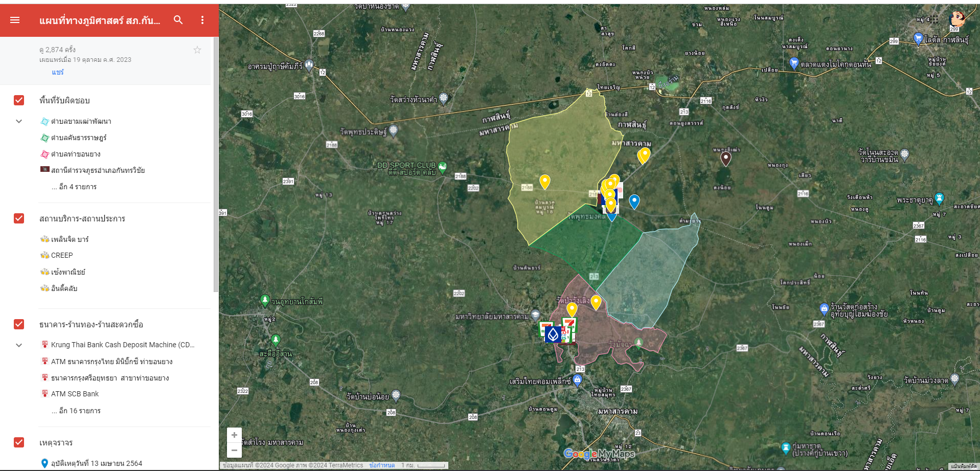Star this map with the star icon

(x=197, y=50)
